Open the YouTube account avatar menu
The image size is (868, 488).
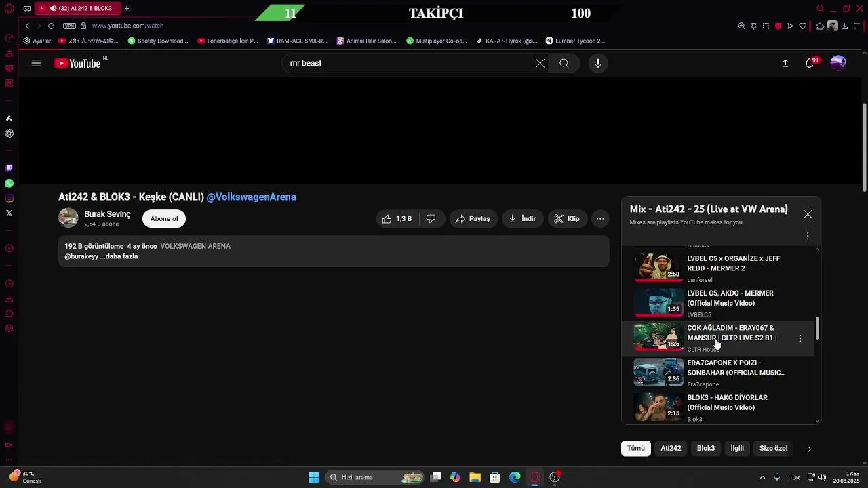point(838,63)
